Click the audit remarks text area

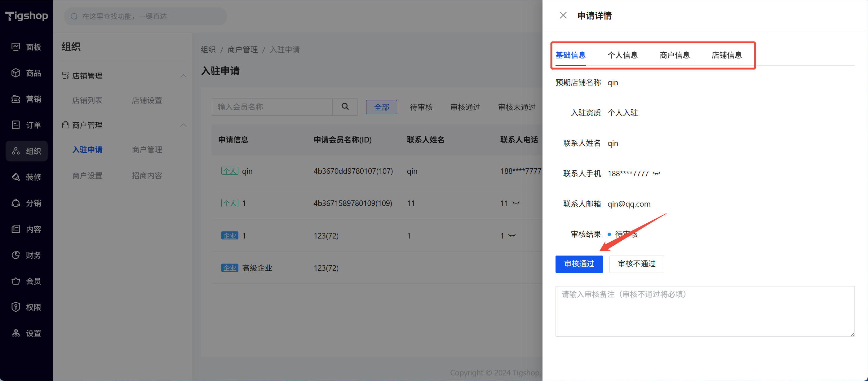705,311
